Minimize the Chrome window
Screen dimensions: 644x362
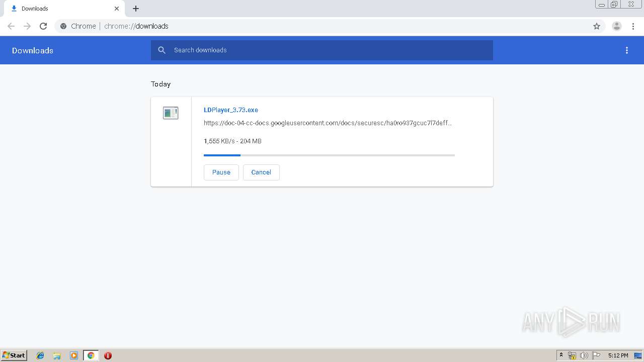(x=602, y=5)
